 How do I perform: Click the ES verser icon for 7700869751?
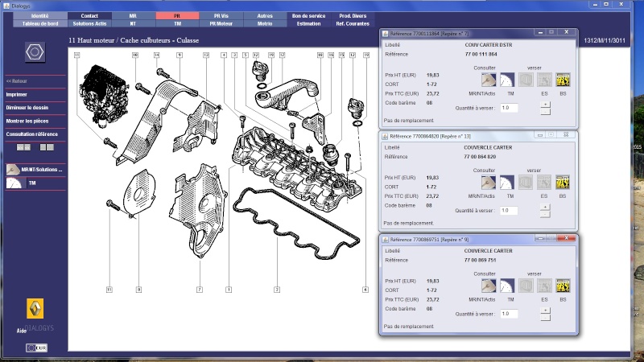coord(544,286)
